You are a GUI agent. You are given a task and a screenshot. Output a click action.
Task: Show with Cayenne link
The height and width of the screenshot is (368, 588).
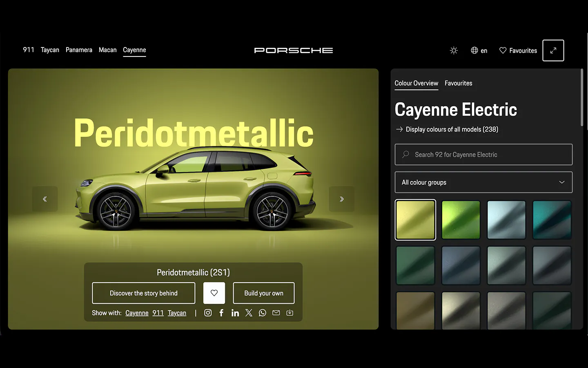coord(137,313)
